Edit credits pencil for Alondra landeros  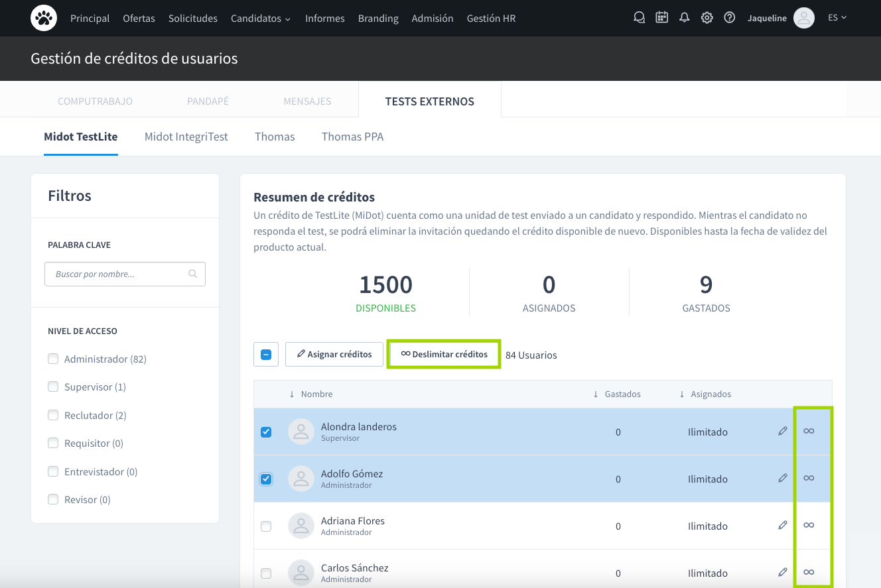tap(783, 431)
